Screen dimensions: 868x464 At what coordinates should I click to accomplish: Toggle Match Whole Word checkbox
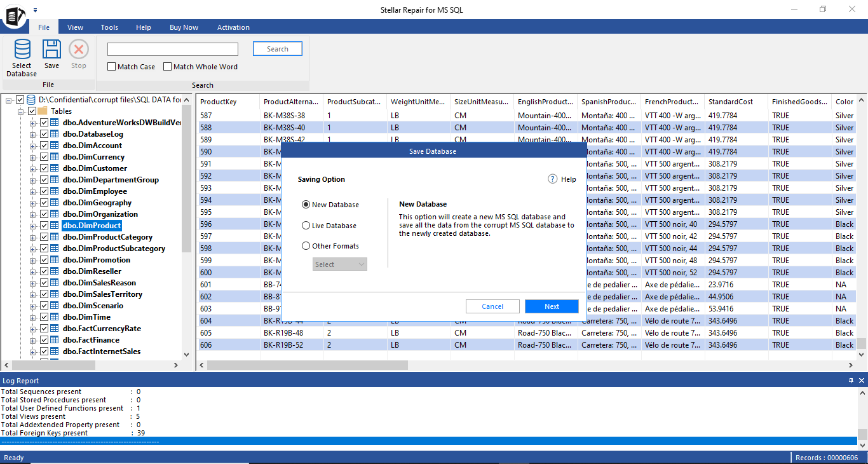point(168,67)
